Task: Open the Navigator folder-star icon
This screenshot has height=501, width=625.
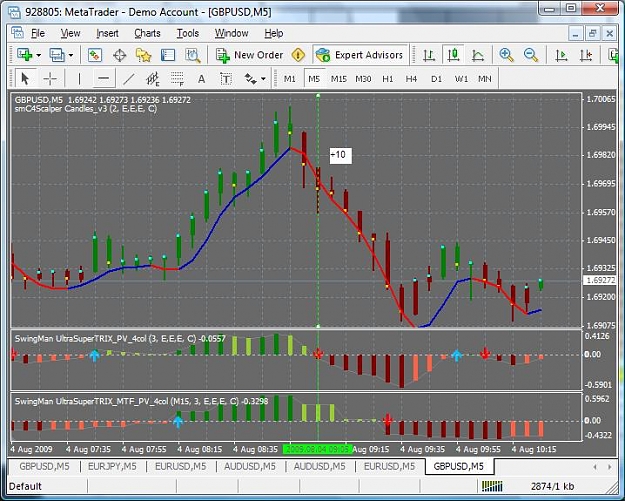Action: [143, 55]
